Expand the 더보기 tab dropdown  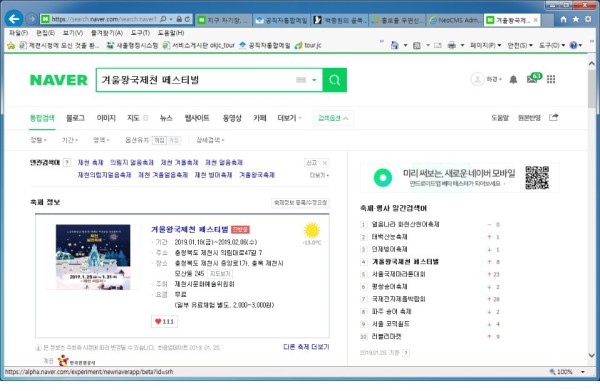(x=289, y=118)
